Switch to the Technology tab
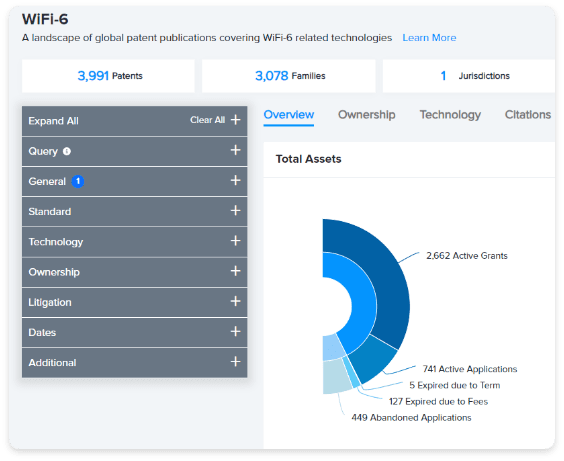564x461 pixels. (x=450, y=115)
